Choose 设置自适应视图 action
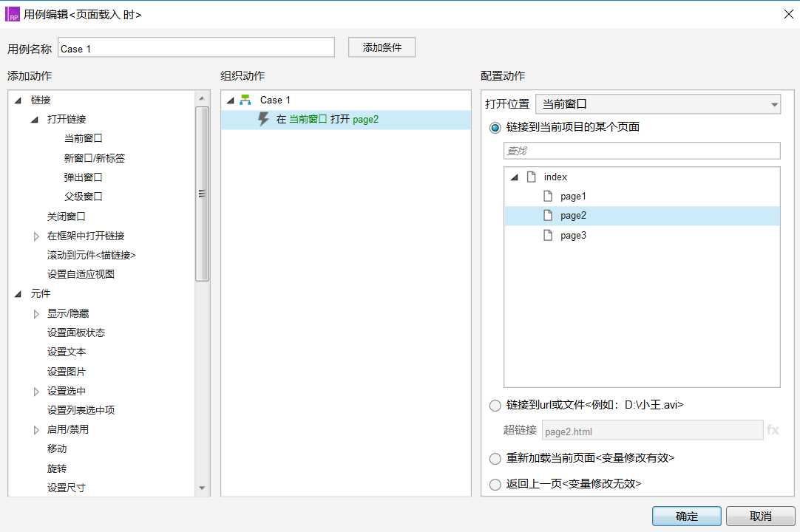The width and height of the screenshot is (800, 532). point(81,274)
